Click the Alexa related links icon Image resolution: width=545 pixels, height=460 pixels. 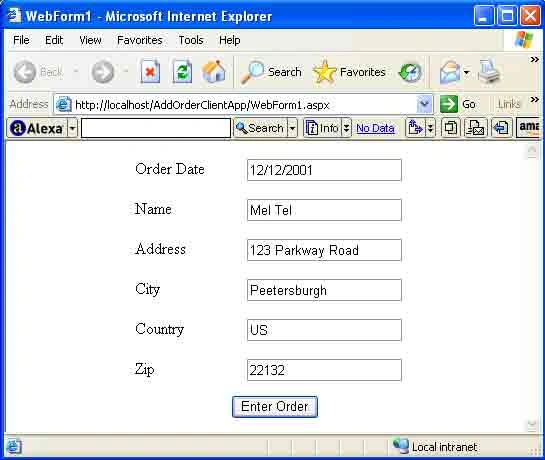coord(415,128)
